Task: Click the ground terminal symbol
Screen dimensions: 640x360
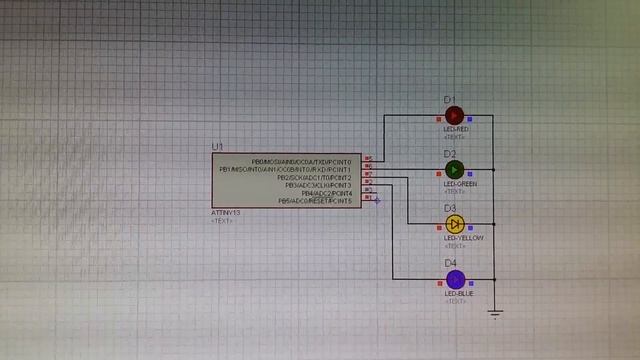Action: 495,314
